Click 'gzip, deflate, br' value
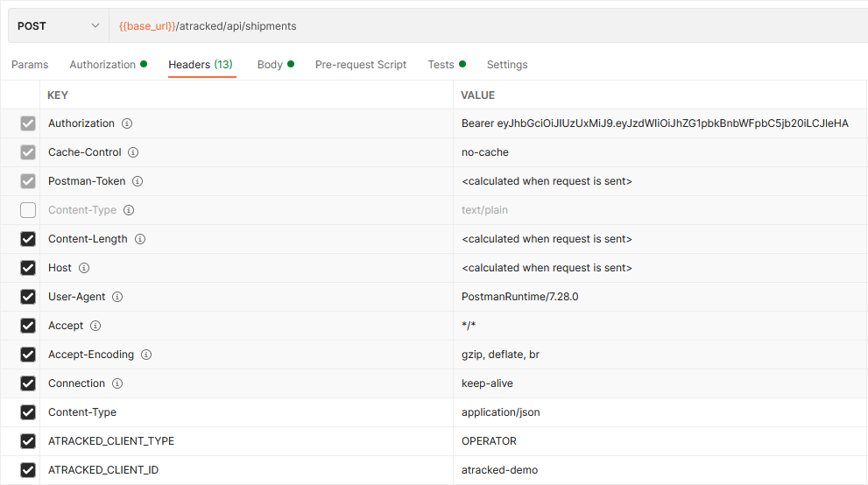 click(x=500, y=355)
